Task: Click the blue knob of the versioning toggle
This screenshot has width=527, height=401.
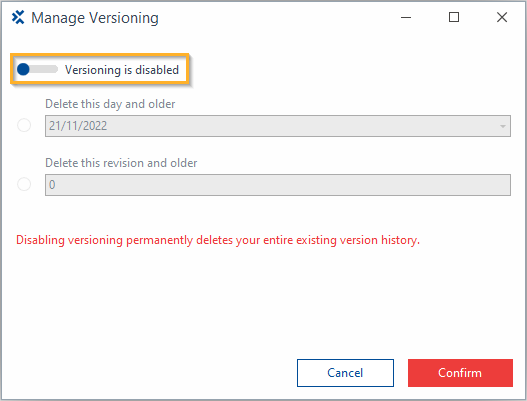Action: point(23,69)
